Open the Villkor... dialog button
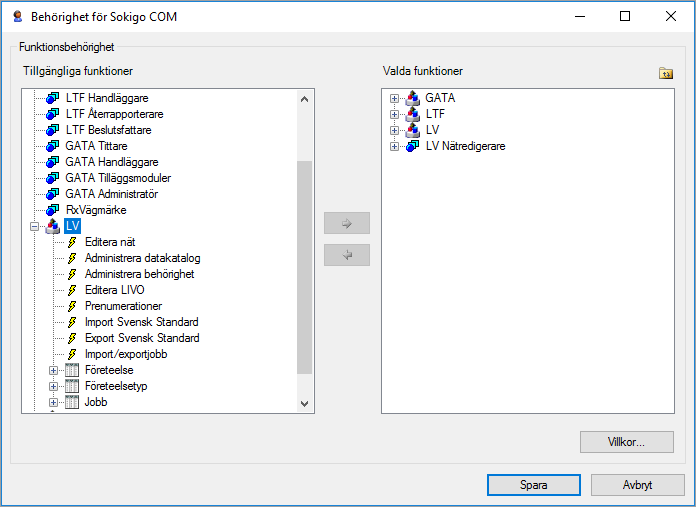The height and width of the screenshot is (507, 696). coord(627,442)
